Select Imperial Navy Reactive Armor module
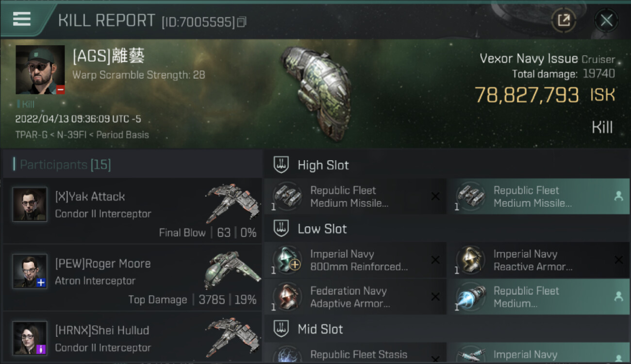 [x=539, y=260]
